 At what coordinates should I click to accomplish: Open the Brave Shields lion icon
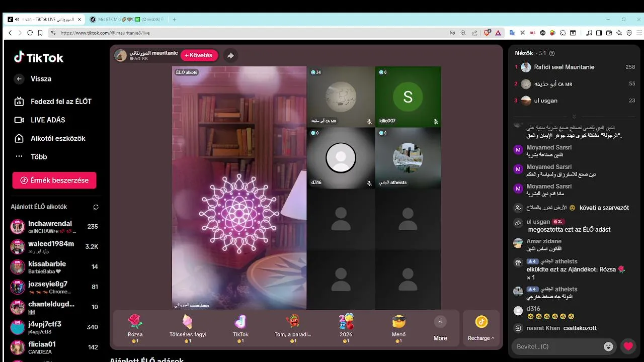[487, 33]
